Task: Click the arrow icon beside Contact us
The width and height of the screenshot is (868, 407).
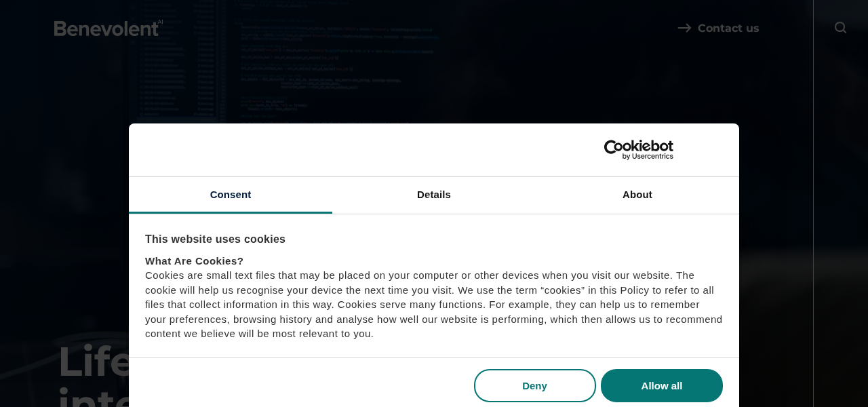Action: (685, 26)
